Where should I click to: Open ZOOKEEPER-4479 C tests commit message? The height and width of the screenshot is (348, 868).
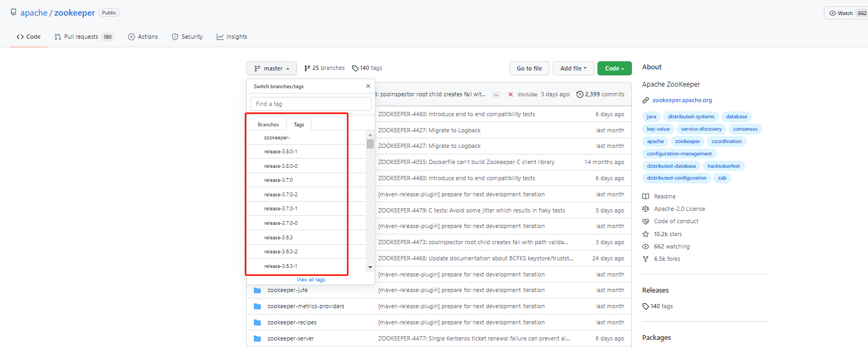[472, 210]
